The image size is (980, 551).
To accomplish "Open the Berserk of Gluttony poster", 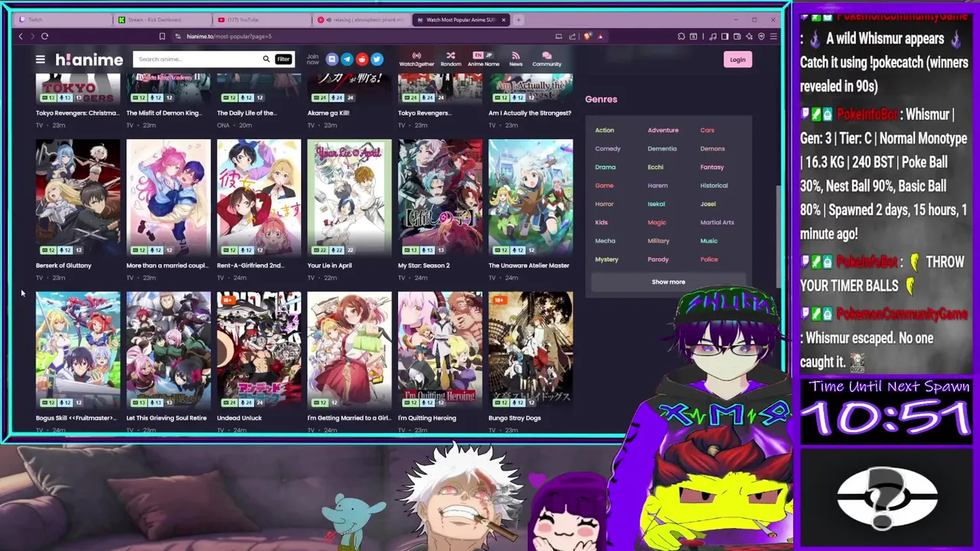I will tap(77, 197).
